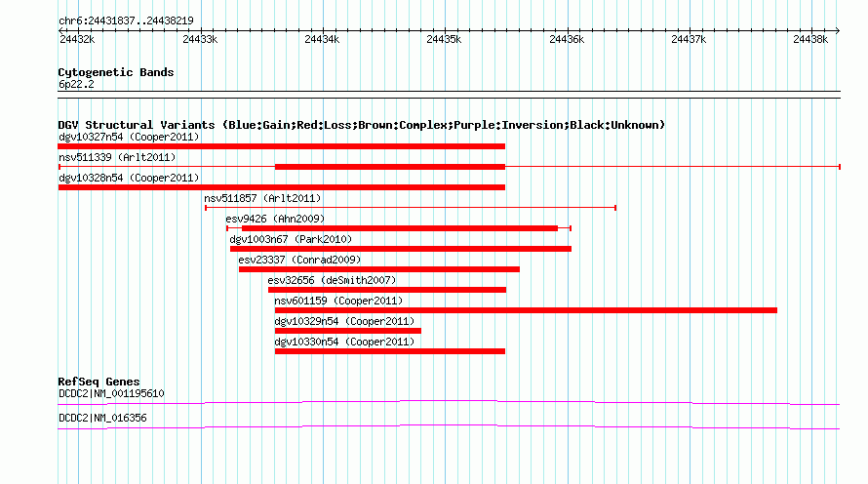The image size is (868, 484).
Task: Click the short red bar for dgv10329n54
Action: coord(347,331)
